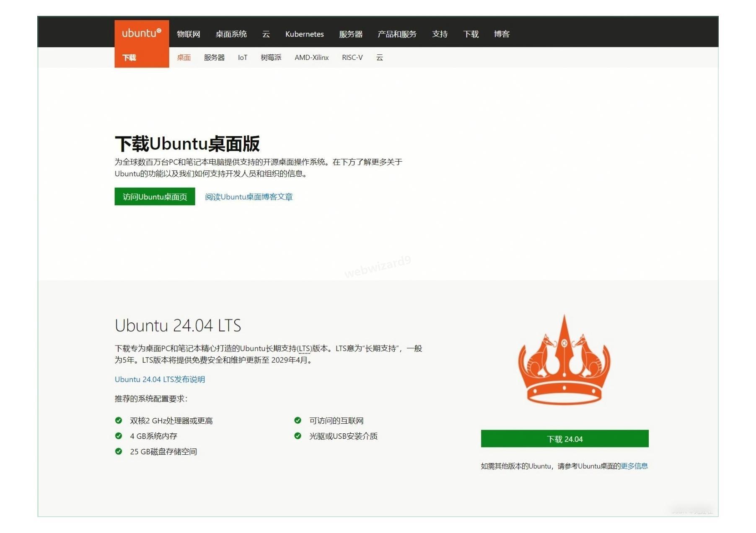This screenshot has width=756, height=533.
Task: Click the LTS abbreviation with dotted underline
Action: pos(304,348)
